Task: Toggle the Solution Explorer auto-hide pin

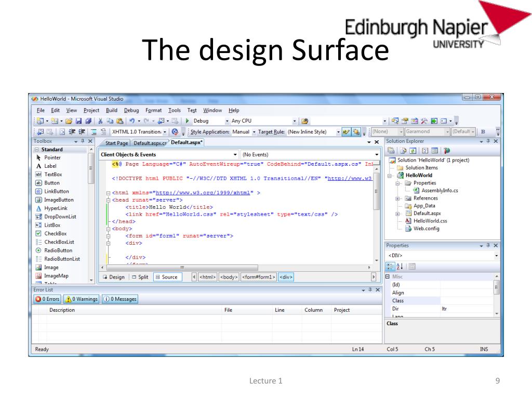Action: (488, 141)
